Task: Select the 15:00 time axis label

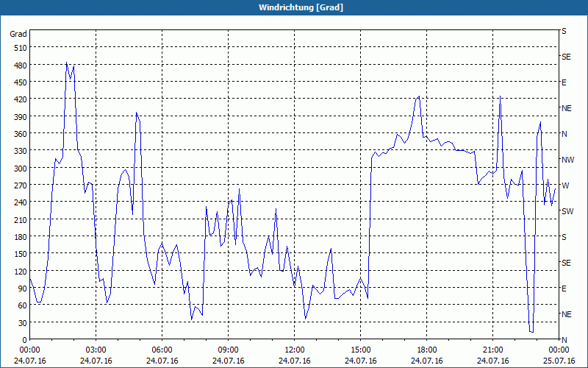Action: 360,350
